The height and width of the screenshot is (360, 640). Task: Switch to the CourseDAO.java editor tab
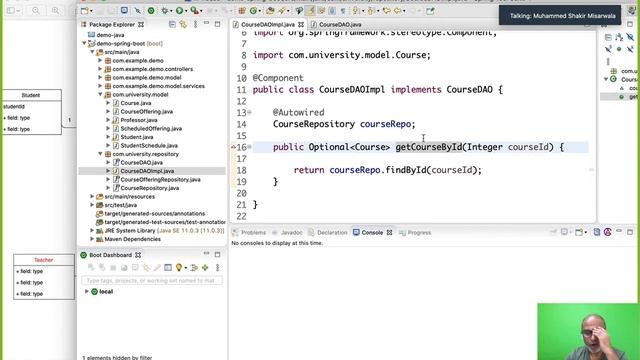point(340,24)
